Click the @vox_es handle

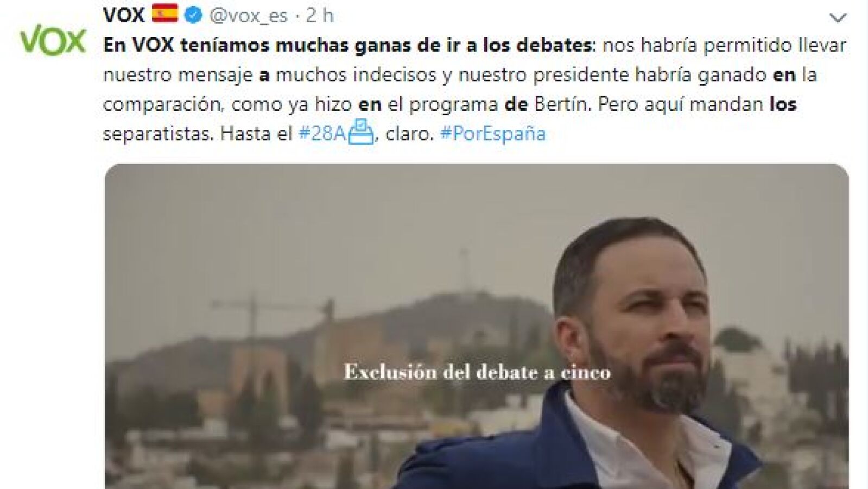click(x=249, y=16)
